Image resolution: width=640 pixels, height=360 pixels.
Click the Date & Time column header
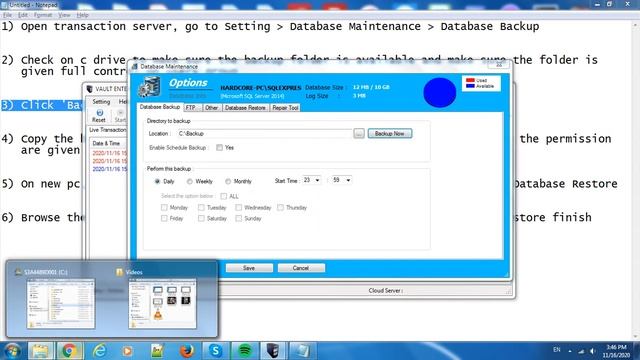[106, 143]
